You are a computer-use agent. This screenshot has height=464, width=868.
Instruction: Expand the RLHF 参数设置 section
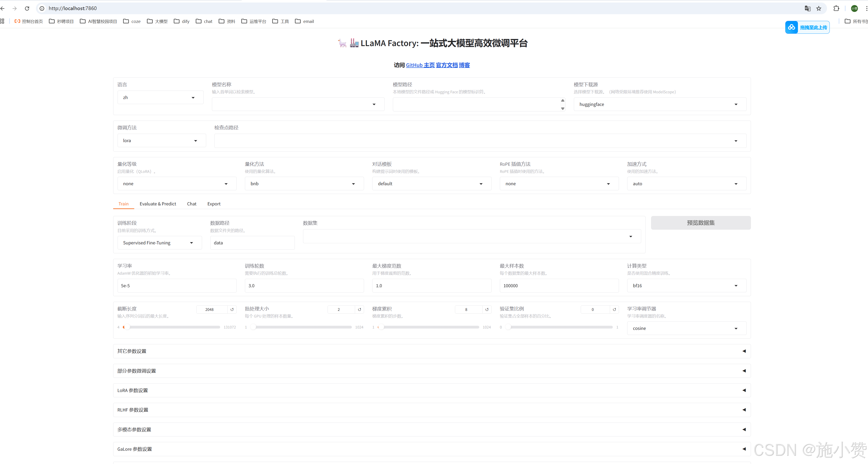432,410
